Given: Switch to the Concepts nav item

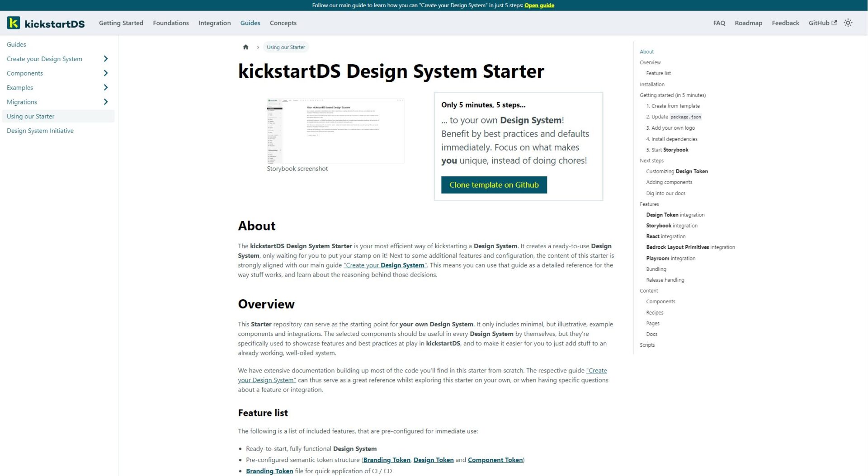Looking at the screenshot, I should pyautogui.click(x=283, y=23).
